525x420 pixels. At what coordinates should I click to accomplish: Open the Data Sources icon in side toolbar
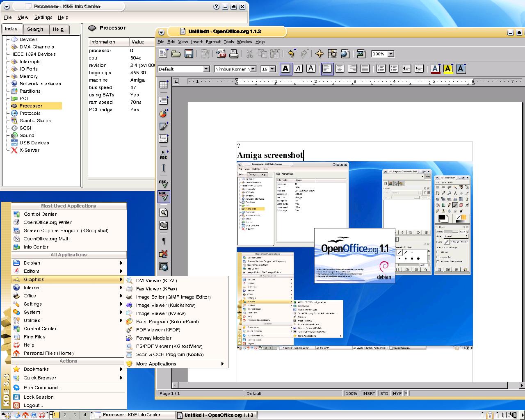pos(164,225)
